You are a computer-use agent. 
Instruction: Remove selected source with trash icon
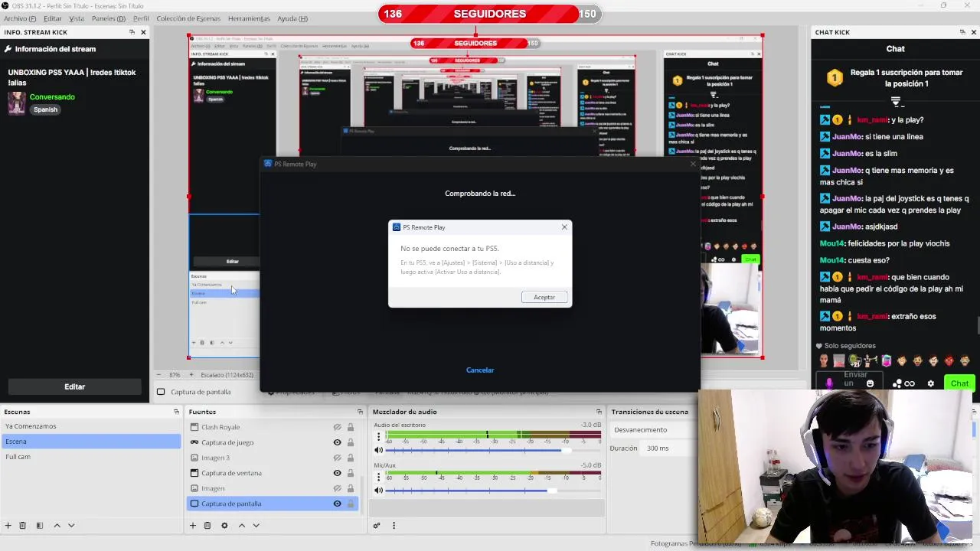pyautogui.click(x=207, y=526)
